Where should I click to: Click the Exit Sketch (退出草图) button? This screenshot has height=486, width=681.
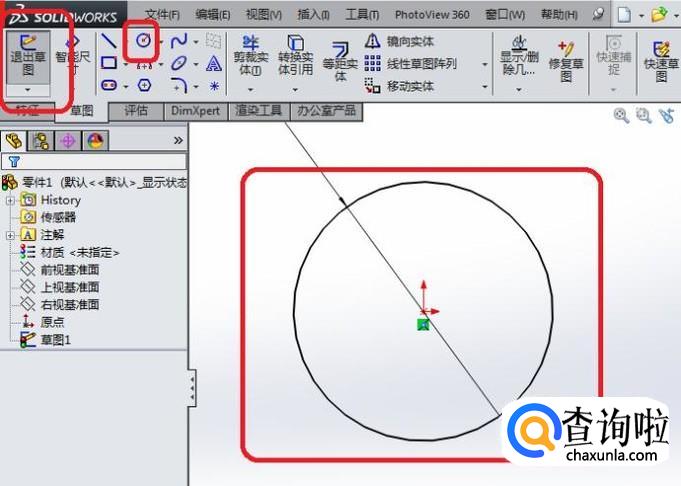tap(28, 56)
